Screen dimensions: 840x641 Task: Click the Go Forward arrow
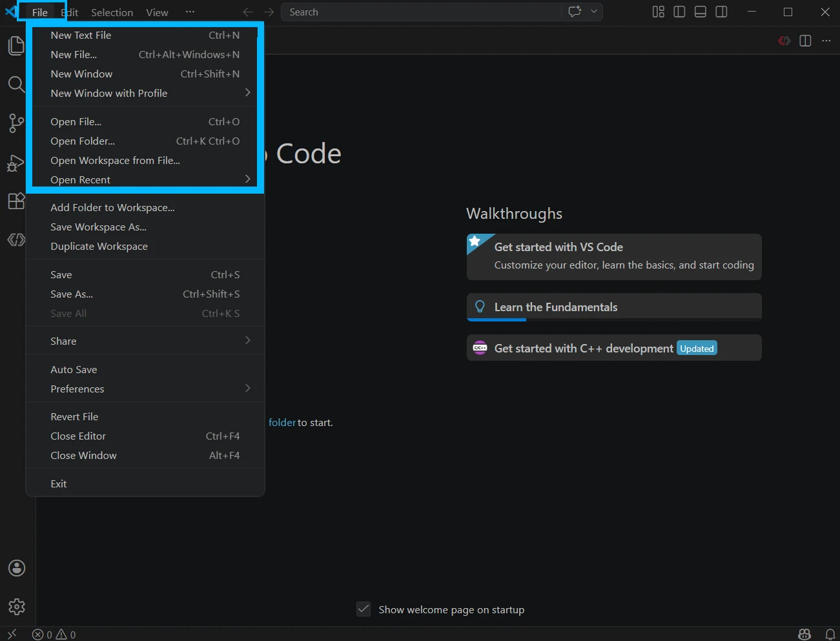tap(269, 12)
